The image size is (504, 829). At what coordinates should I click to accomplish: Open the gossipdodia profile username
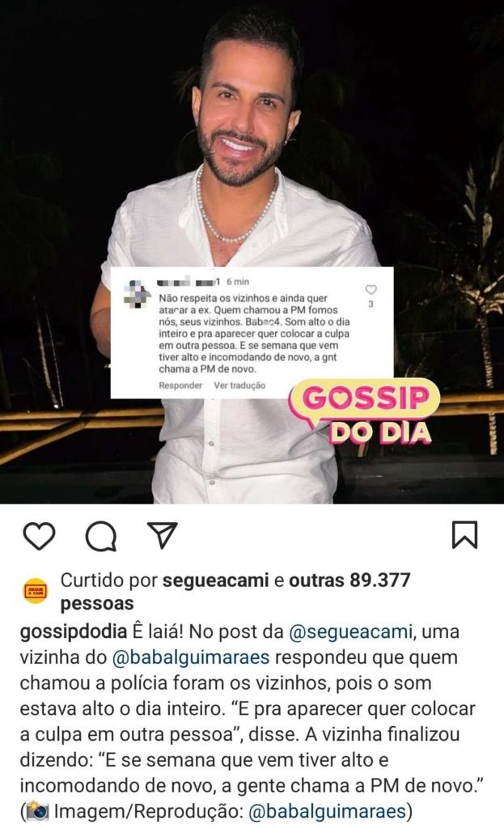click(74, 631)
